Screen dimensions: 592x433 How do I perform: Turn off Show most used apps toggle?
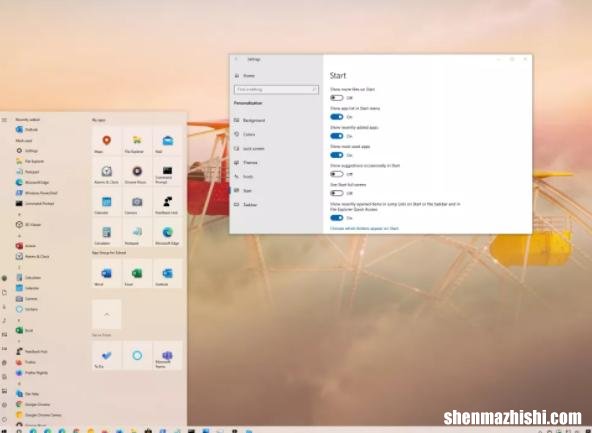point(336,155)
